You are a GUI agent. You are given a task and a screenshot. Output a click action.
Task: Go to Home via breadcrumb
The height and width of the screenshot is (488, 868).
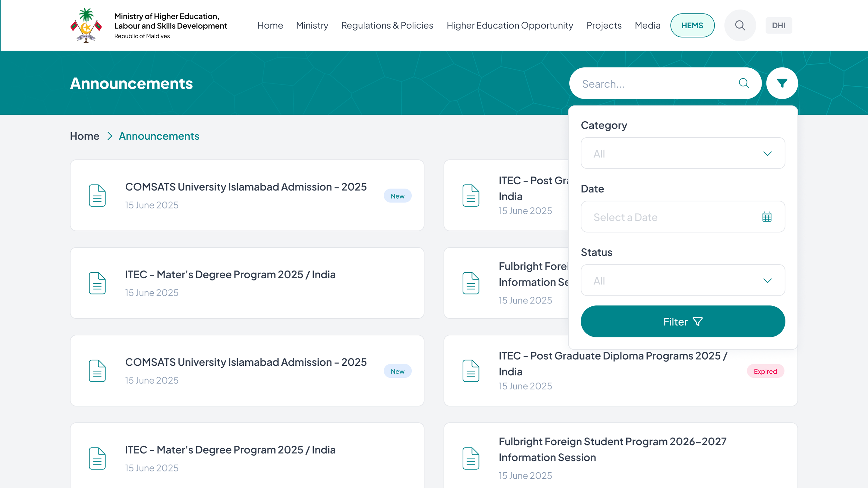pos(85,136)
